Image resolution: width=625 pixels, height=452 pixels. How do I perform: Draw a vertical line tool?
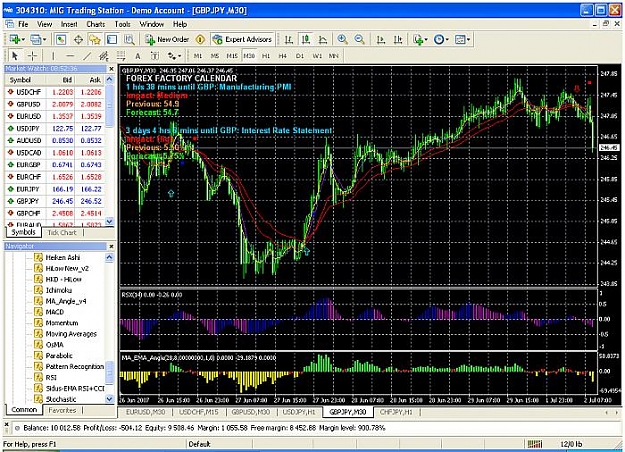[x=53, y=55]
